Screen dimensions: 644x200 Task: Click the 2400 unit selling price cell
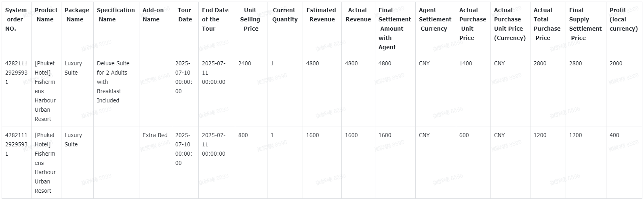pos(244,63)
